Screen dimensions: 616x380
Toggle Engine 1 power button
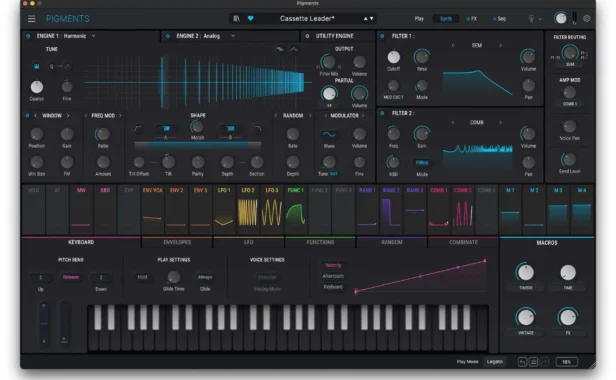(28, 36)
